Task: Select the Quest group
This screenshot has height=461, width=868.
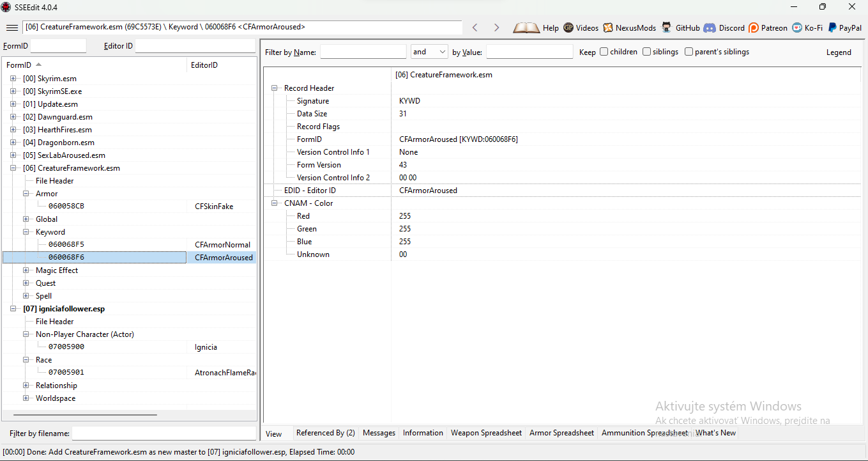Action: [45, 283]
